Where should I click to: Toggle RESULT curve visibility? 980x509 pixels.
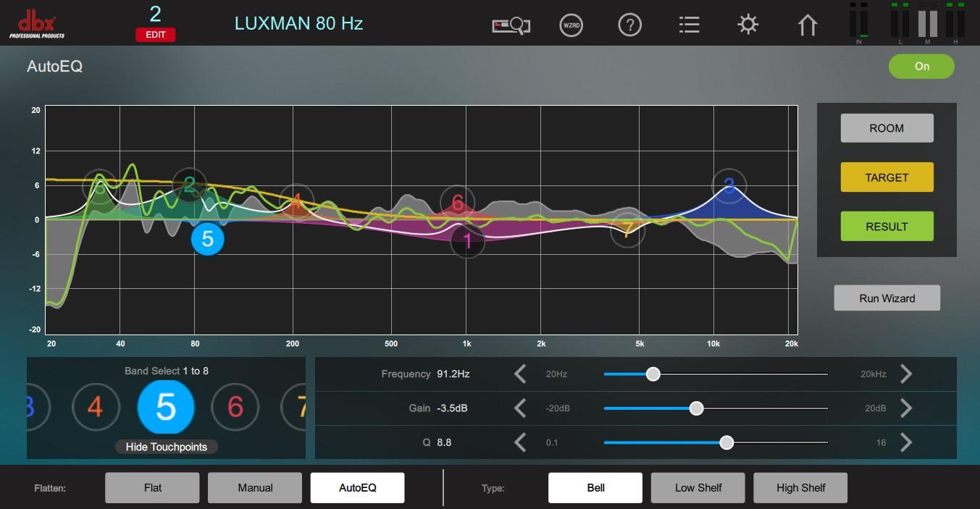[887, 227]
